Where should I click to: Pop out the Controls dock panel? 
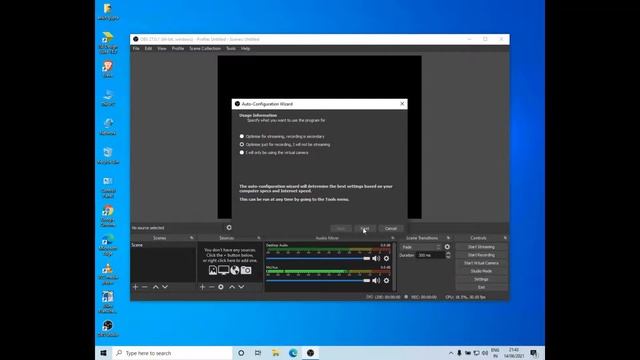[505, 238]
